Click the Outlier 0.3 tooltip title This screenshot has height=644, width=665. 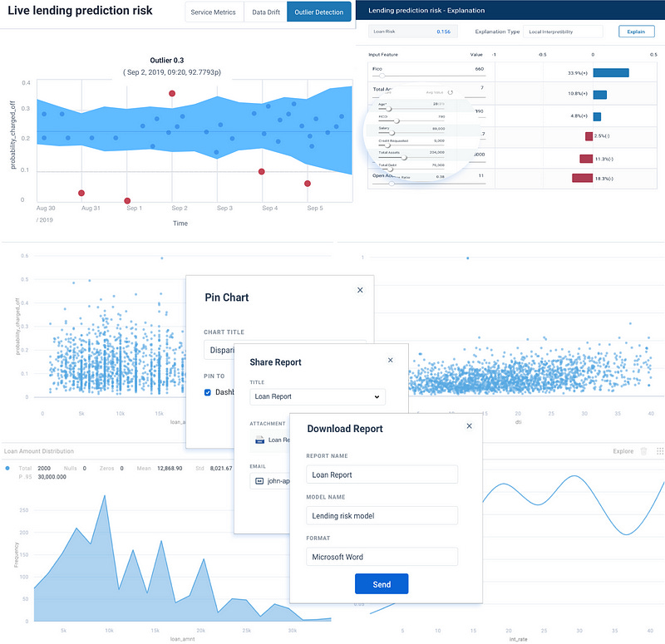coord(167,60)
